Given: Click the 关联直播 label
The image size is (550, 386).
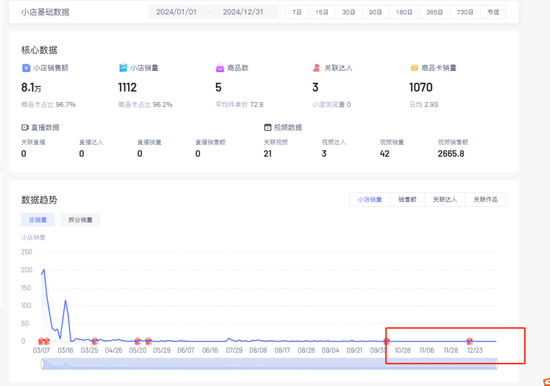Looking at the screenshot, I should pos(33,142).
